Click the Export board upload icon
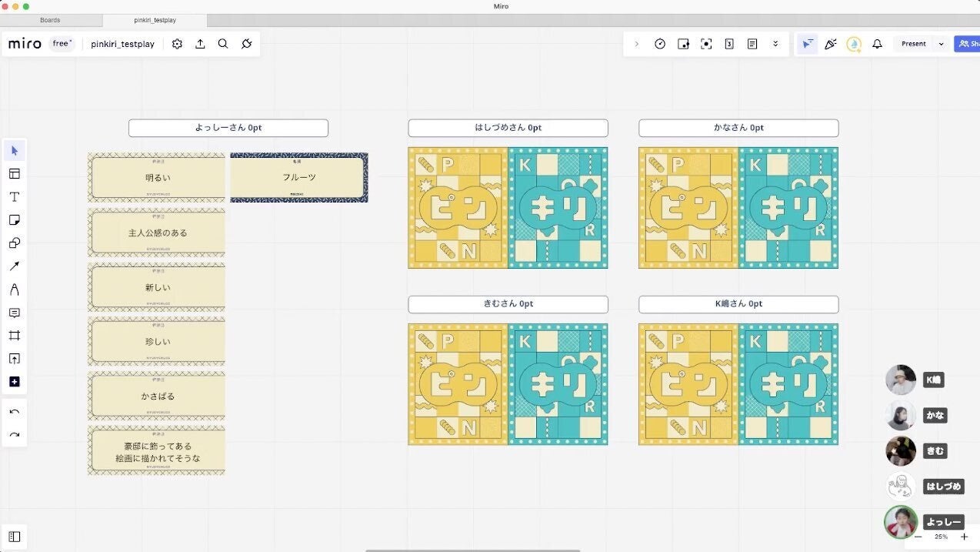 [x=200, y=44]
